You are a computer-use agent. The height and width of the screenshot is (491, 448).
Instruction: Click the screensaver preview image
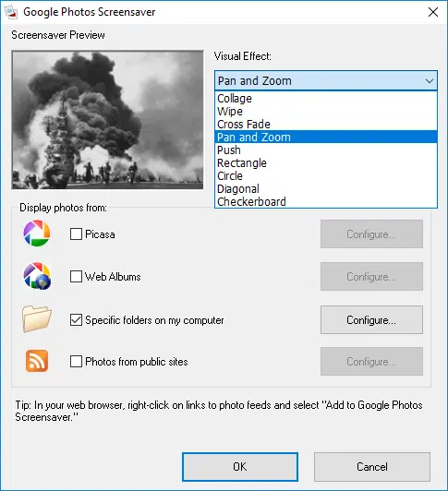[107, 120]
